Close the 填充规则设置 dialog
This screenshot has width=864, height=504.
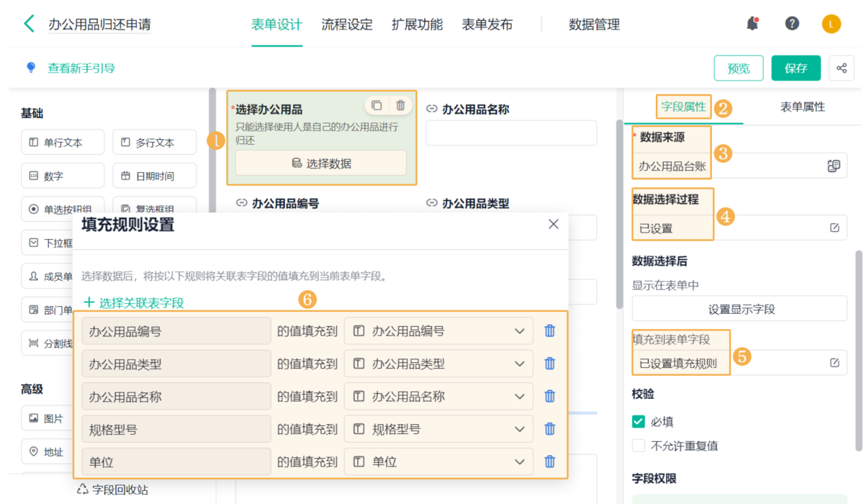pos(553,225)
